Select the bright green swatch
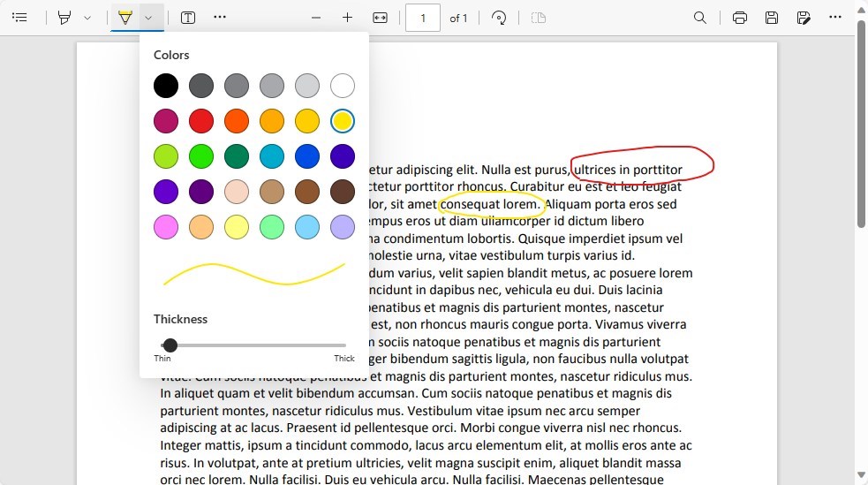 point(201,156)
